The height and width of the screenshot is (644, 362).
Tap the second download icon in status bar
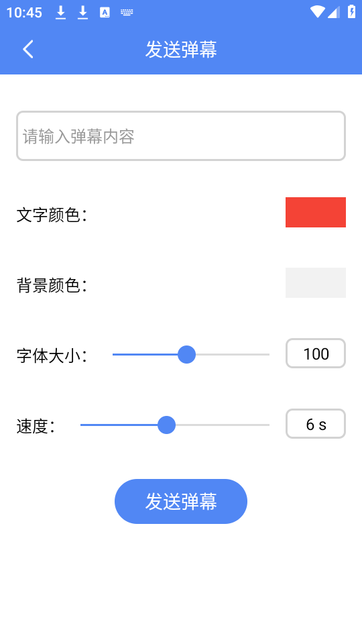click(x=83, y=13)
